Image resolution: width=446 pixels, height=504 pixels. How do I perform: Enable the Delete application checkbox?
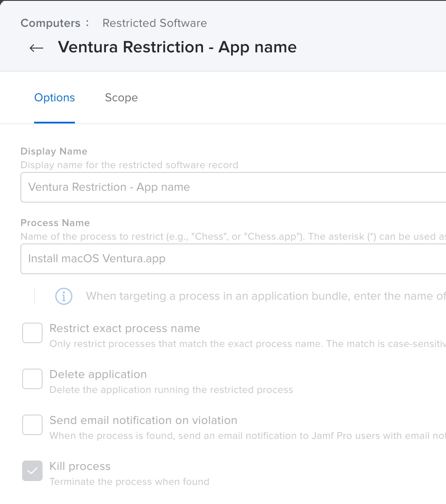[32, 379]
